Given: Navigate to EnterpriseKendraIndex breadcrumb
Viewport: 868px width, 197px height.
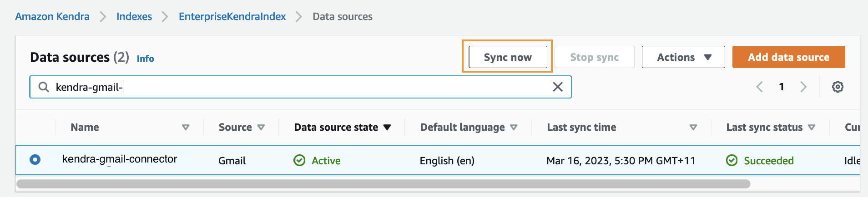Looking at the screenshot, I should pos(232,17).
